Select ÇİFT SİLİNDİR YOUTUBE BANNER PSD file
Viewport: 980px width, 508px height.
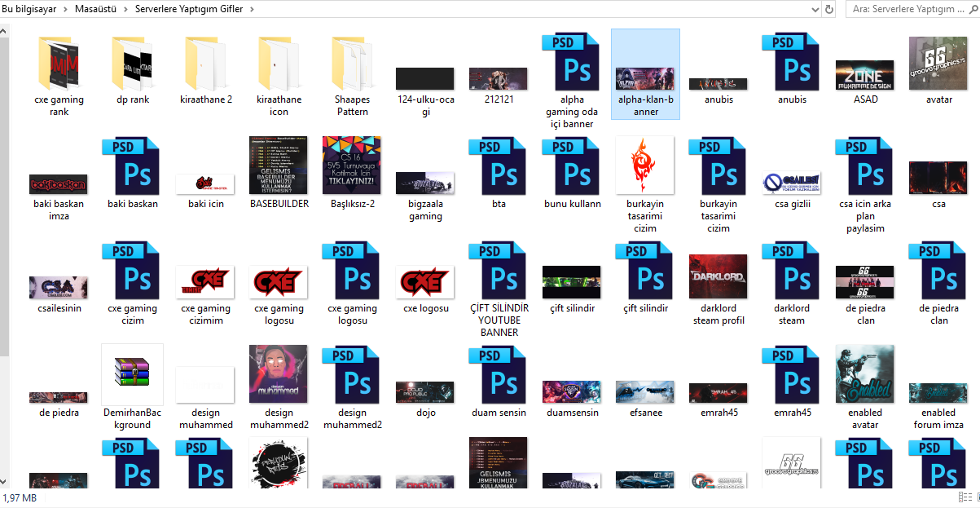[x=499, y=271]
